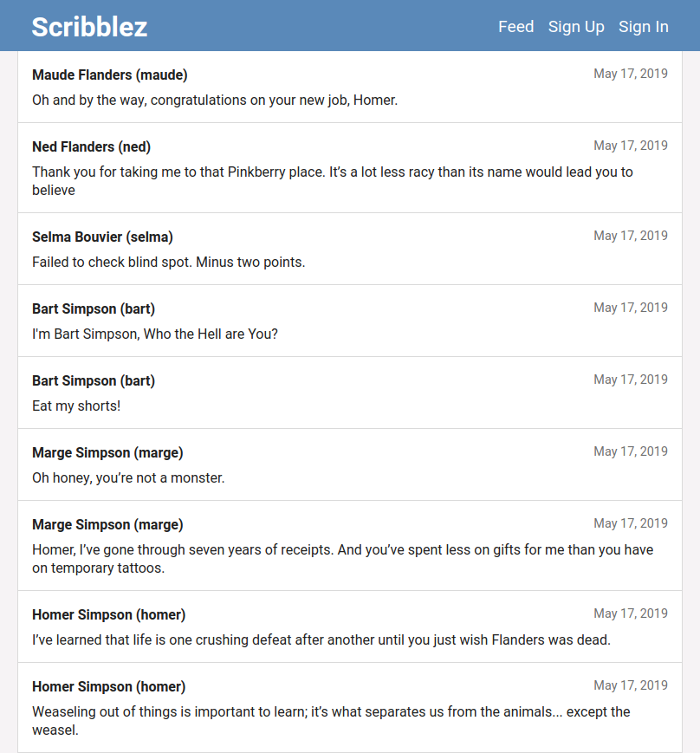Go to Sign Up

[576, 27]
